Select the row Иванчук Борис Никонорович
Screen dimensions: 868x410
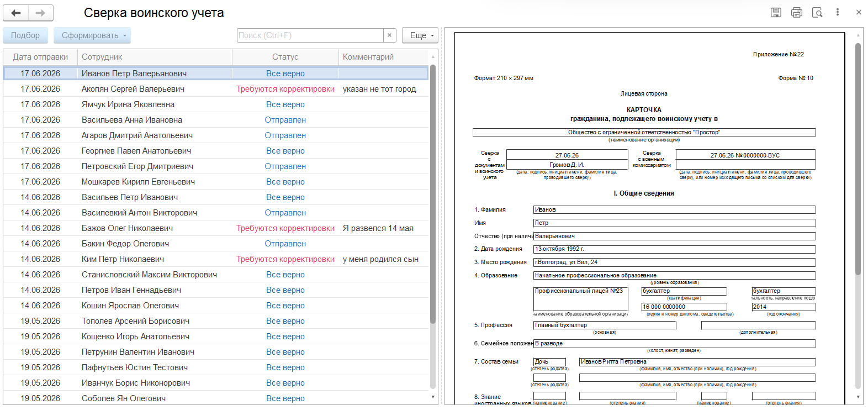(x=216, y=383)
